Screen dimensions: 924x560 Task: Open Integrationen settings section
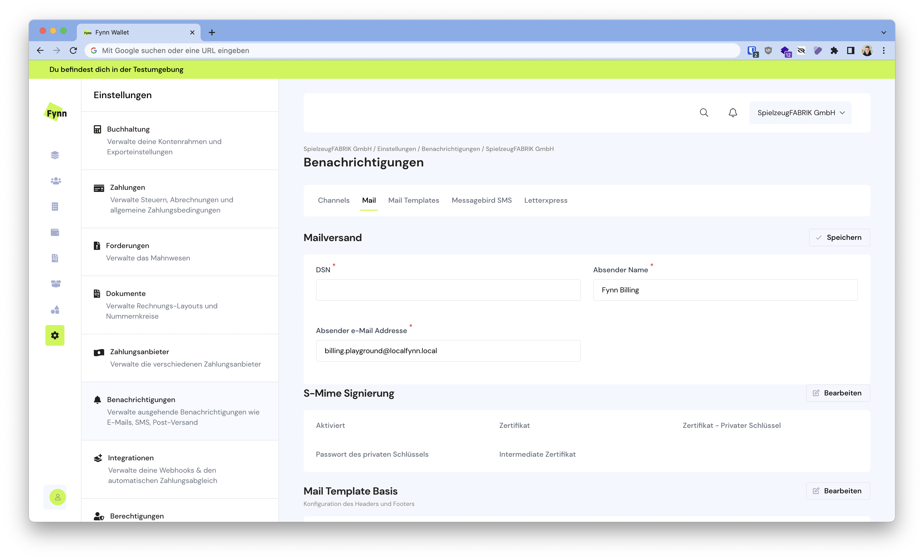(180, 469)
